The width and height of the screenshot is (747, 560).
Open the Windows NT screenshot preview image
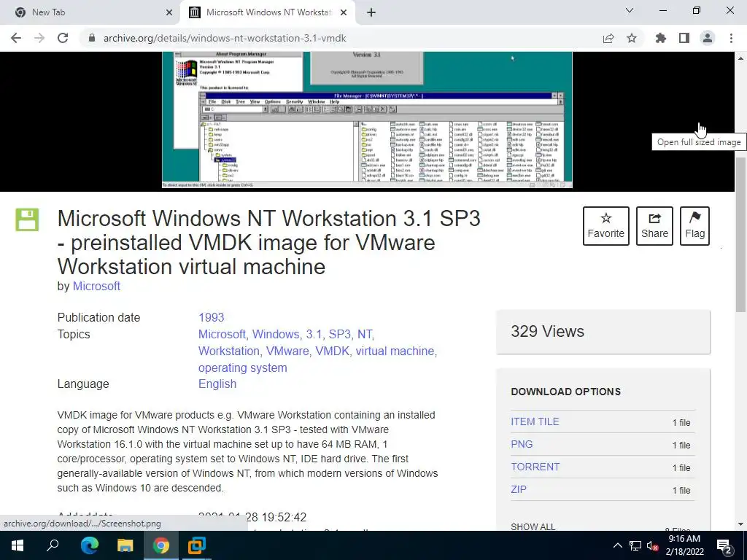(367, 120)
